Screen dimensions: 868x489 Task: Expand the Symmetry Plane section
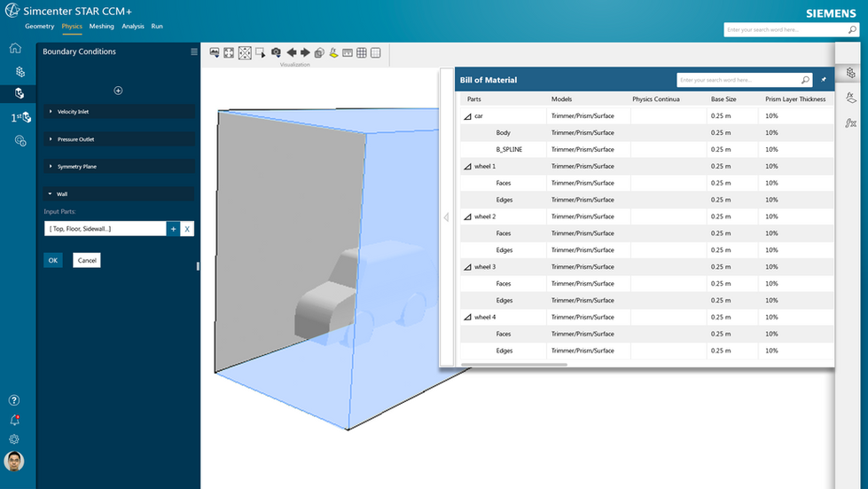click(x=119, y=166)
